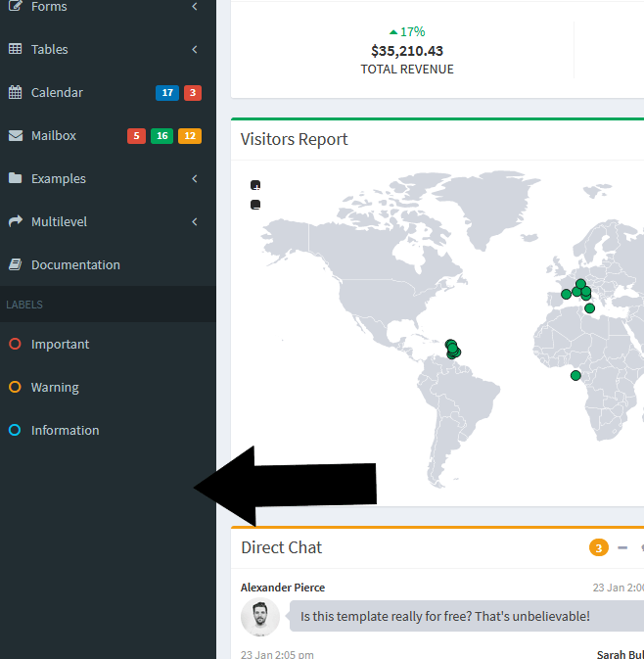This screenshot has width=644, height=659.
Task: Open the Examples menu item
Action: [x=108, y=178]
